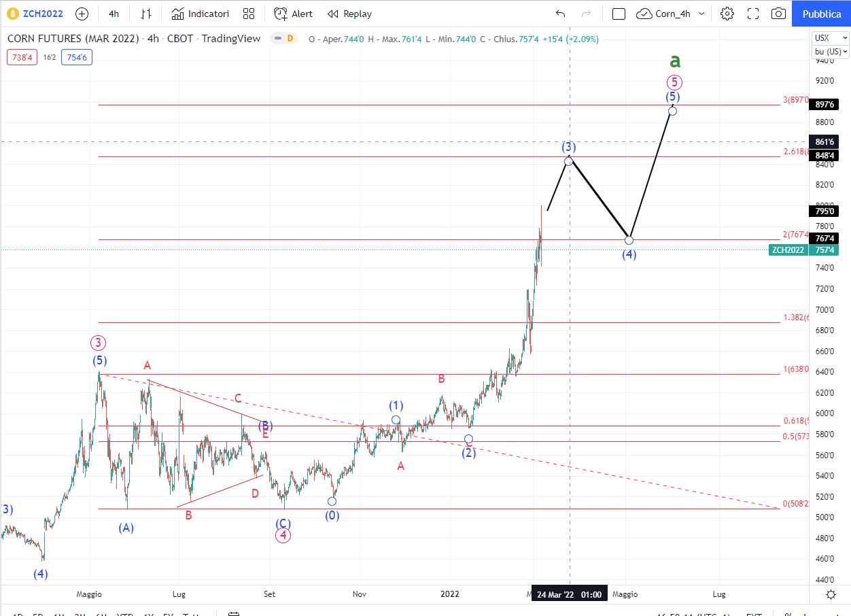The width and height of the screenshot is (851, 616).
Task: Click the 0.5(573 Fibonacci level label
Action: [x=796, y=436]
